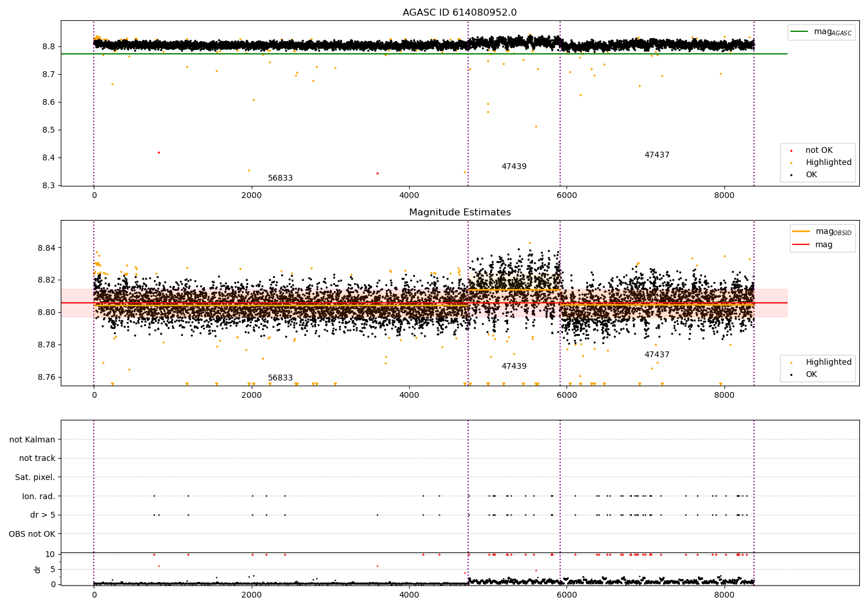
Task: Click the 8.5 y-axis tick label
Action: click(49, 130)
